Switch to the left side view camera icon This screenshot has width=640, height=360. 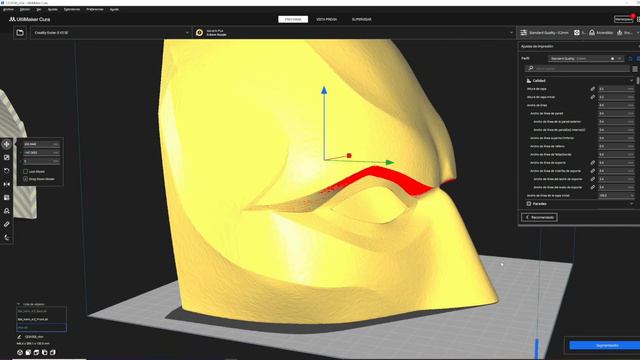(x=44, y=352)
